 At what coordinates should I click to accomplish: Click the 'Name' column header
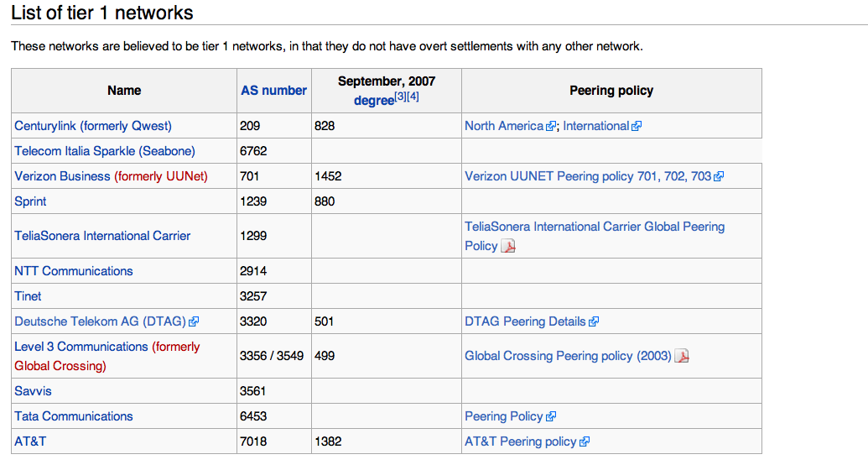point(124,91)
